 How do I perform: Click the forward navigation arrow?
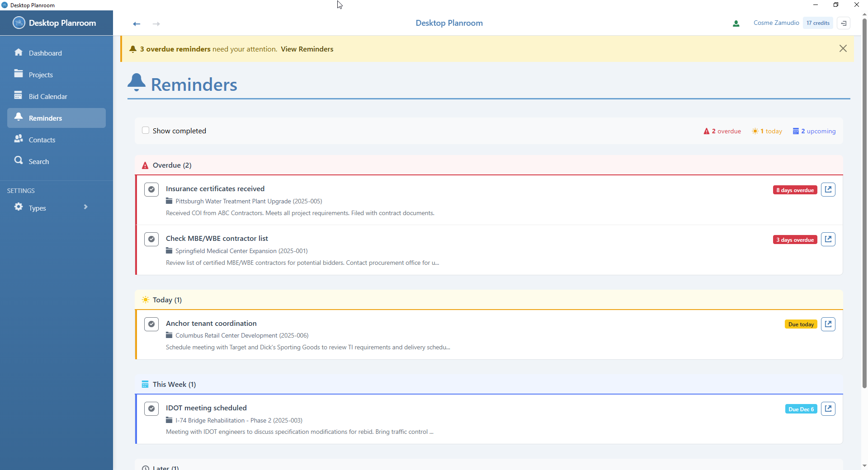(156, 23)
